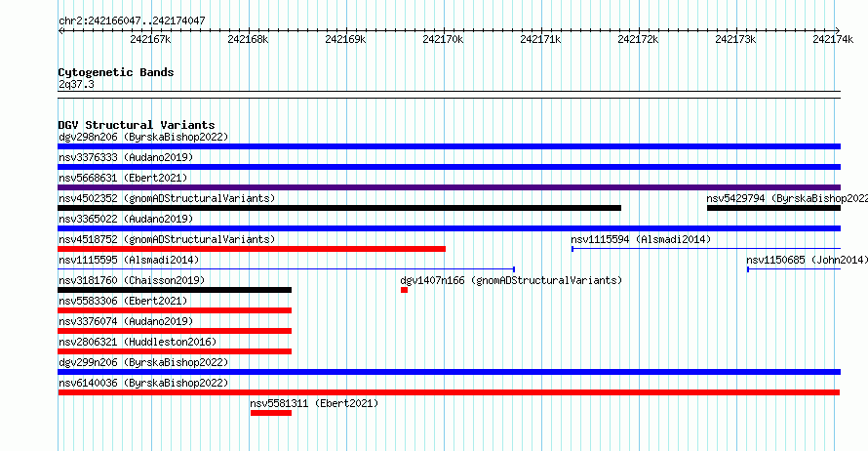Select the red bar under nsv2806321
The height and width of the screenshot is (451, 868).
(x=175, y=351)
